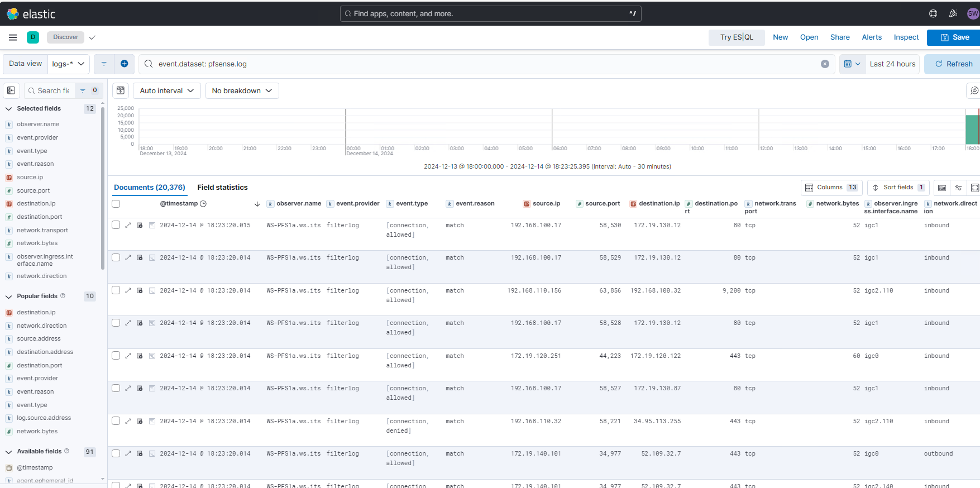Open the Discover breadcrumb chevron menu
Screen dimensions: 980x488
point(92,37)
